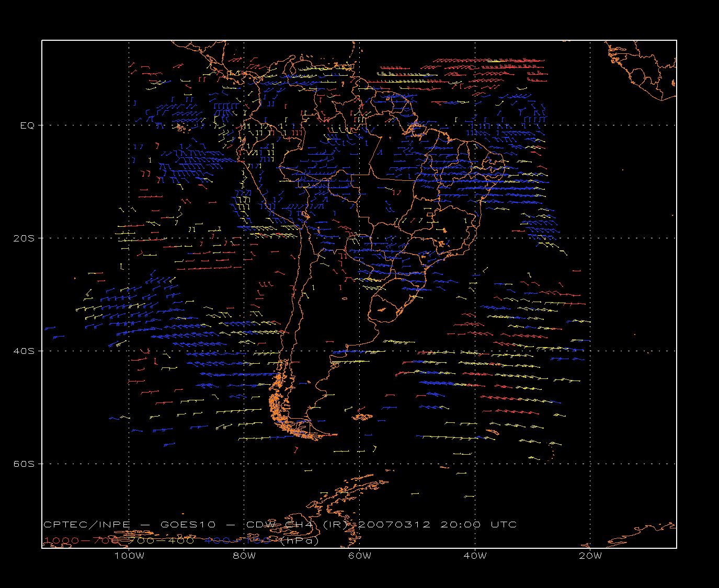Click the (hPa) unit label

(300, 541)
